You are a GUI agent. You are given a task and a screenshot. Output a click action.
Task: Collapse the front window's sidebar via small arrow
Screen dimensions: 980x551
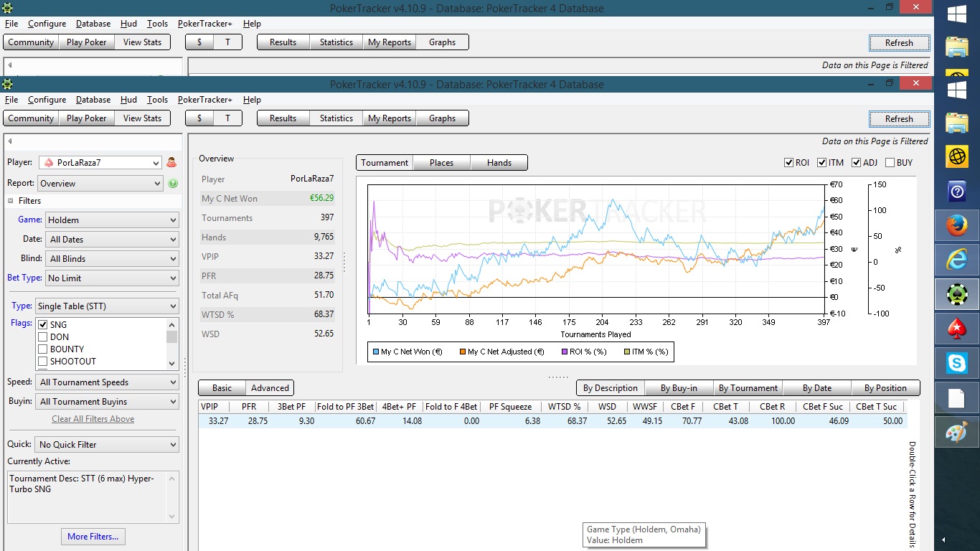(10, 141)
